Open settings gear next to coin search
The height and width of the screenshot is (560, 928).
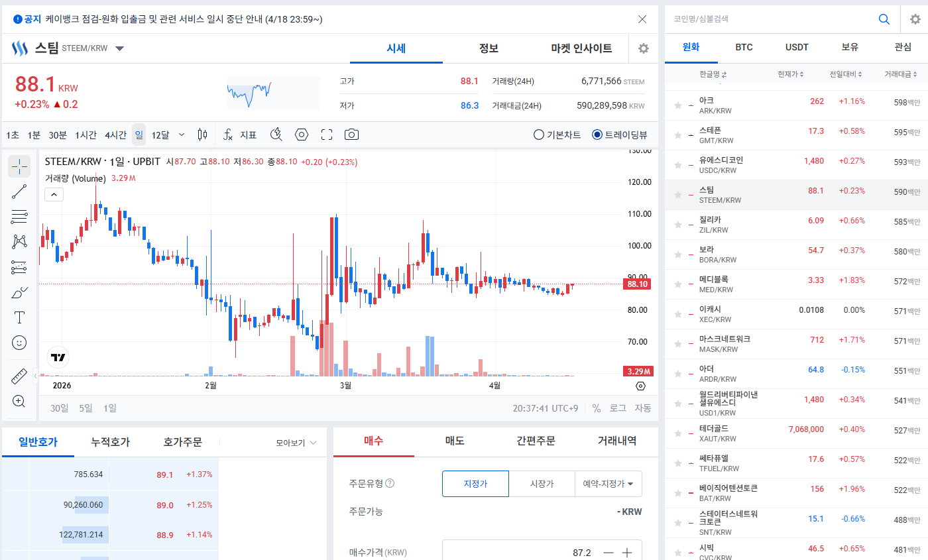click(915, 19)
